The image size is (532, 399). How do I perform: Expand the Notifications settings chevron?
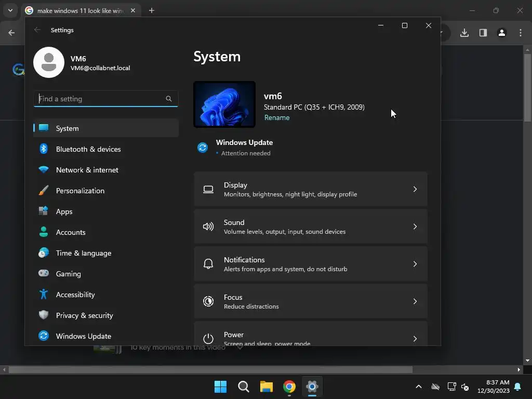coord(415,263)
